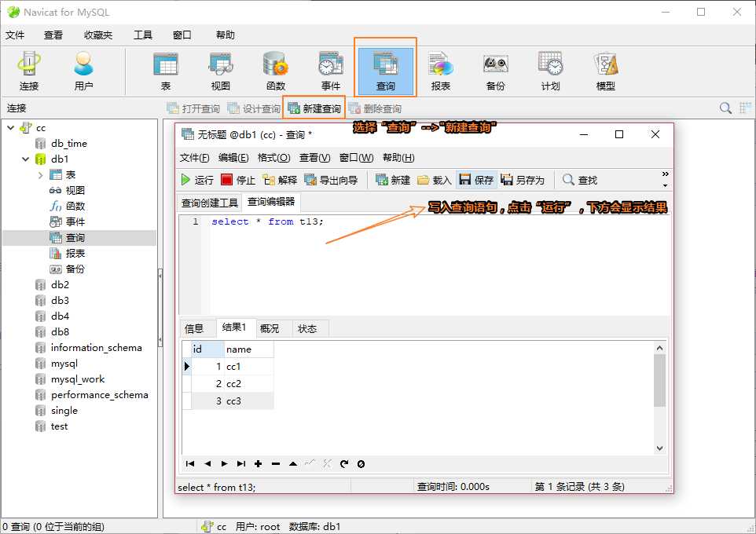756x534 pixels.
Task: Click the search magnifier icon in main window
Action: coord(725,108)
